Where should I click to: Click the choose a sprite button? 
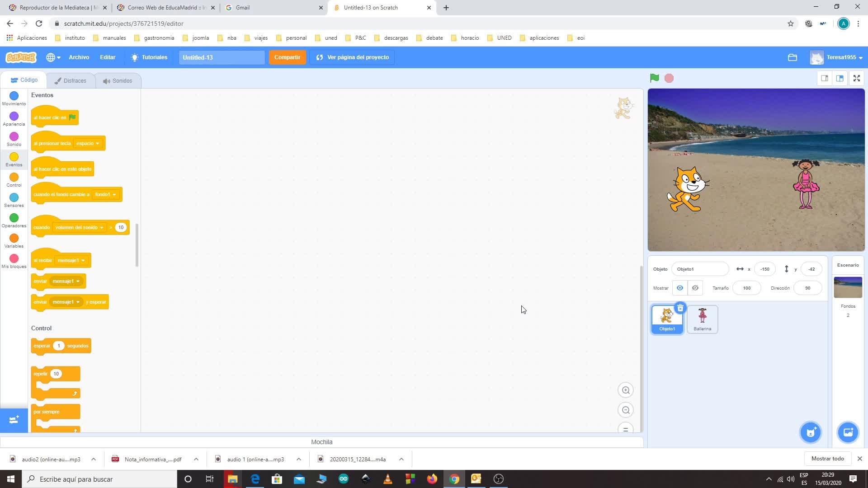811,432
